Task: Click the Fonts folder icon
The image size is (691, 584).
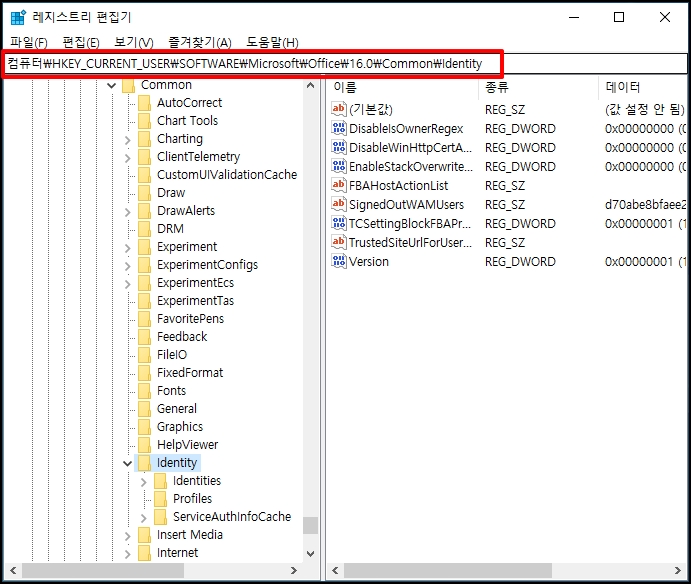Action: (x=144, y=391)
